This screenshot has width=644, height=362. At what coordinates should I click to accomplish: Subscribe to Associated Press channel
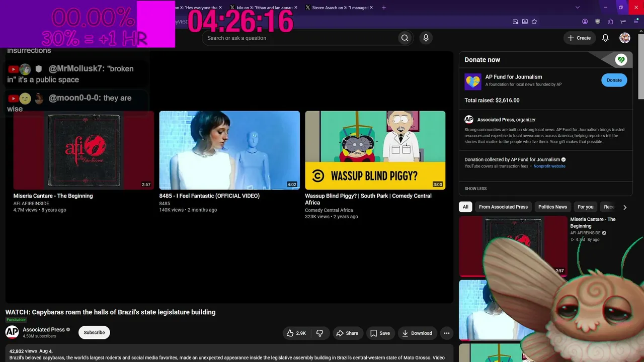click(94, 332)
